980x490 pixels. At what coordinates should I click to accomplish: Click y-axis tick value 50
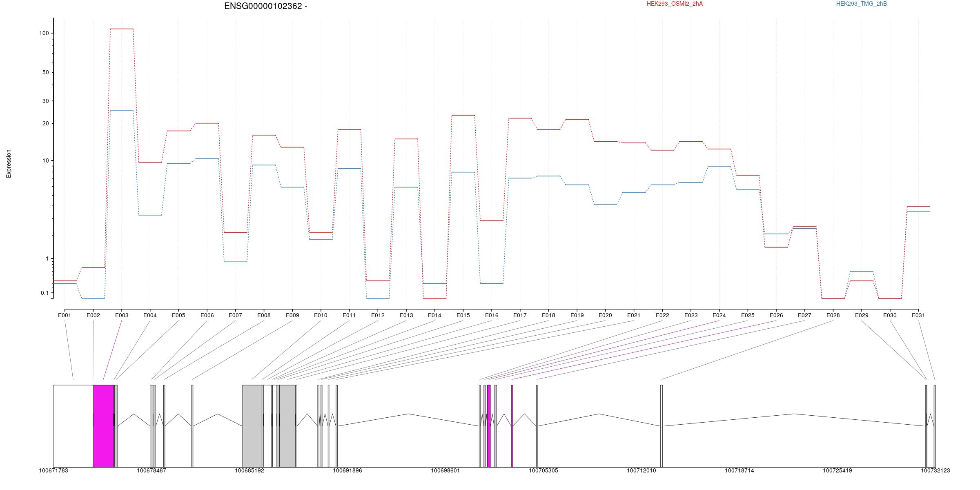(x=45, y=72)
